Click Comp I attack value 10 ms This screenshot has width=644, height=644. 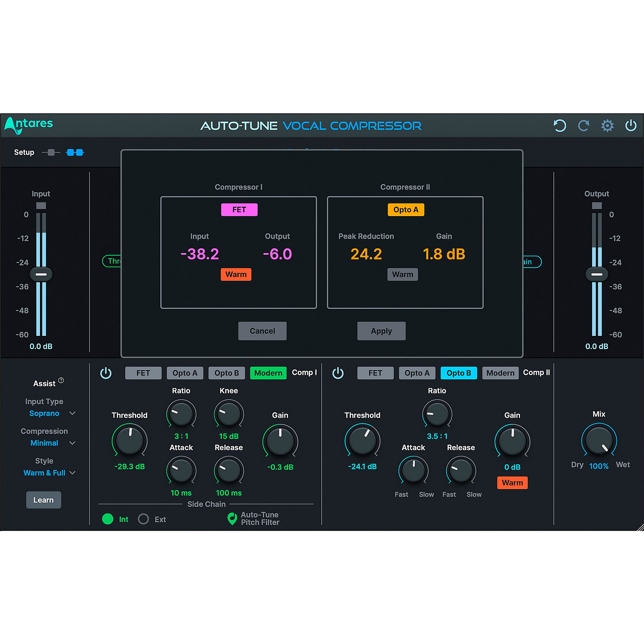(181, 493)
